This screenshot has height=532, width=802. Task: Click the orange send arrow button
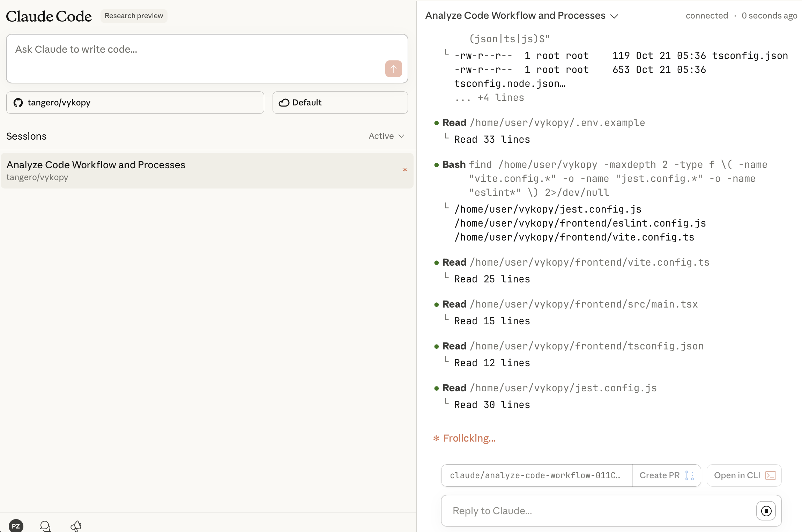point(393,69)
